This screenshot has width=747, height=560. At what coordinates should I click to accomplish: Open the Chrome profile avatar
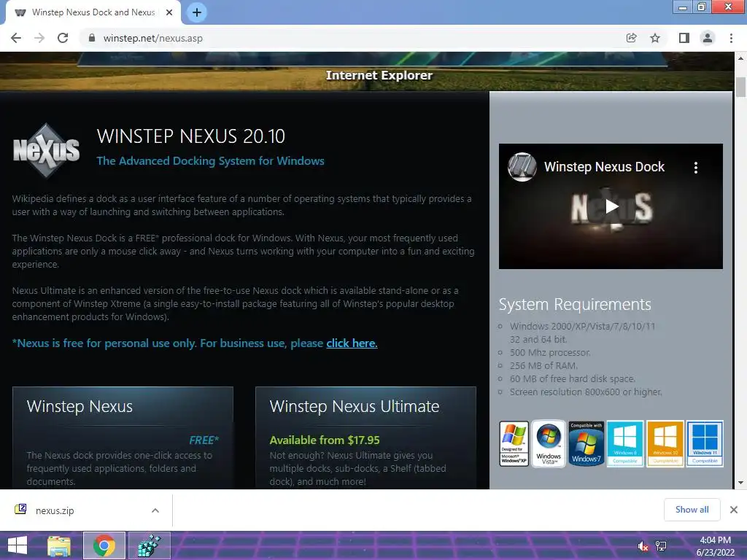[708, 38]
